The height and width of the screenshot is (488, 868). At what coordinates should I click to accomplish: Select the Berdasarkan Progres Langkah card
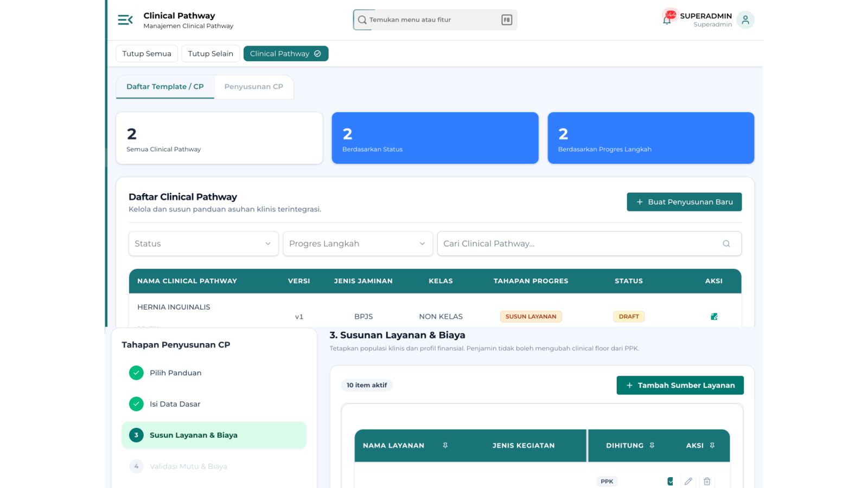(651, 138)
